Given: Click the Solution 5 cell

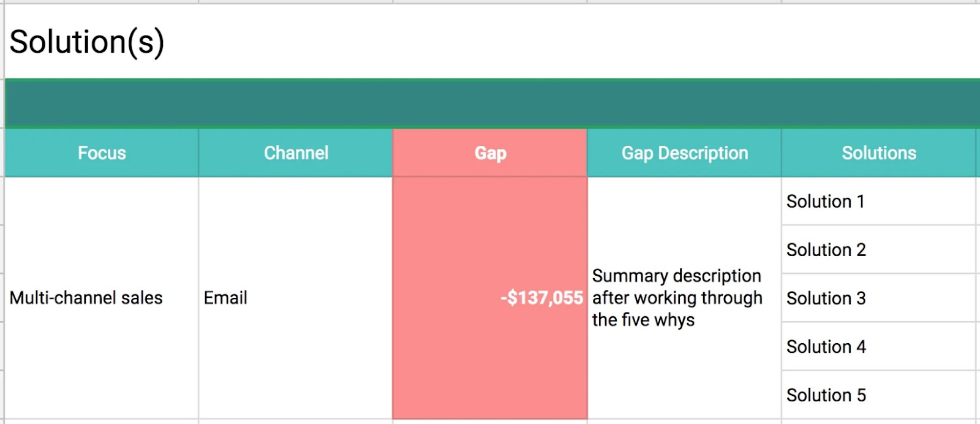Looking at the screenshot, I should [x=879, y=395].
